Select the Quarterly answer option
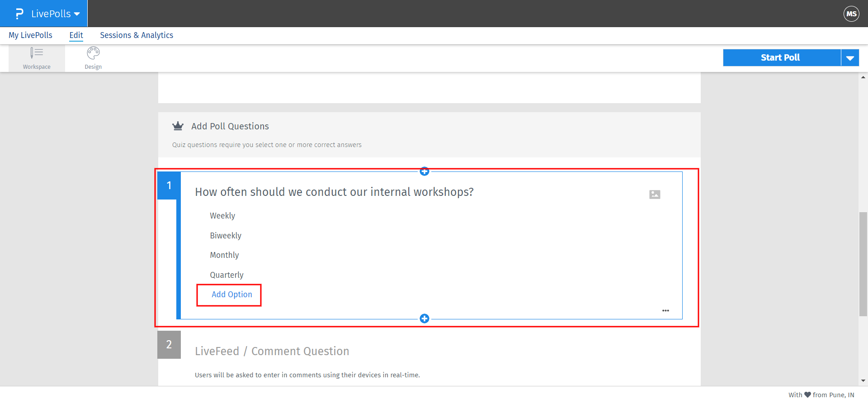 coord(226,275)
